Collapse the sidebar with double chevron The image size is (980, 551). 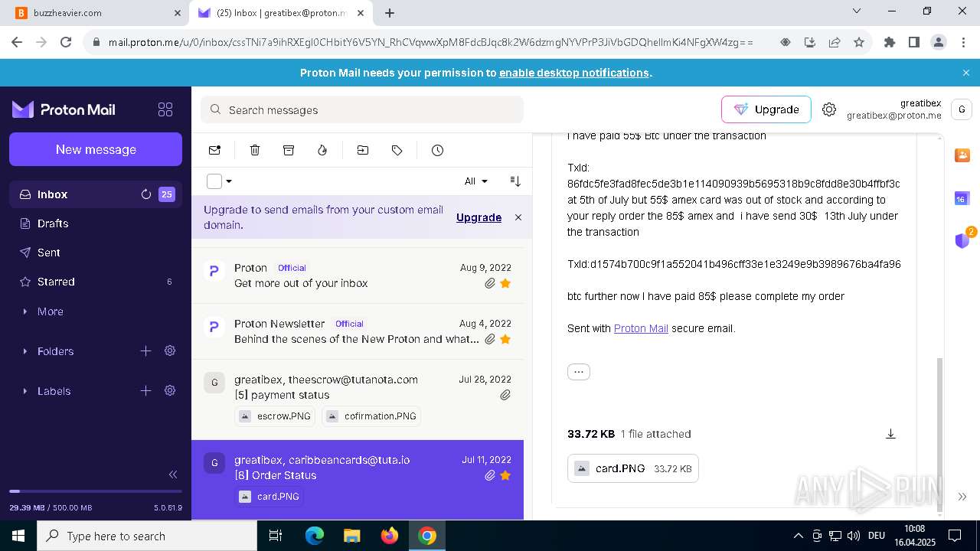173,474
